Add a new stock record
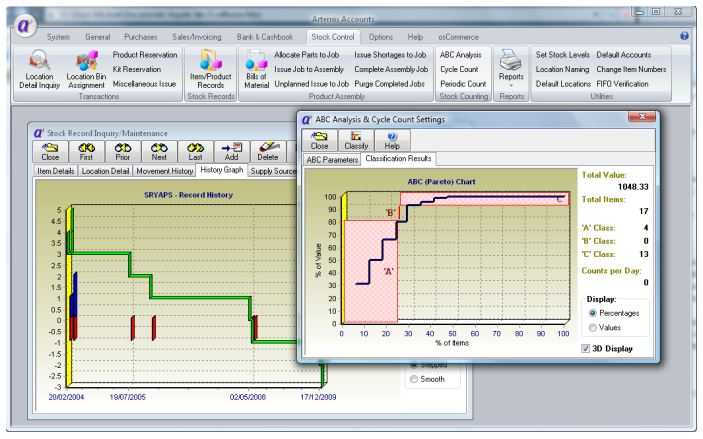703x439 pixels. pos(231,152)
